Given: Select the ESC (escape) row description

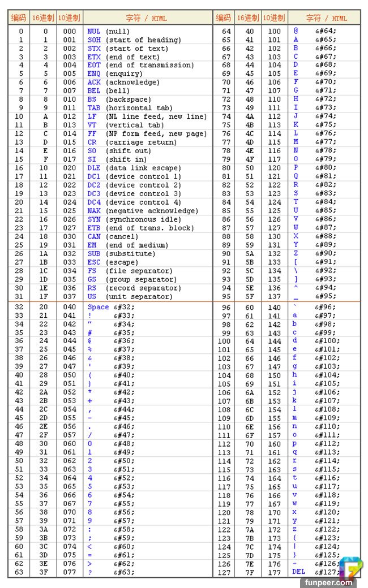Looking at the screenshot, I should (x=113, y=262).
